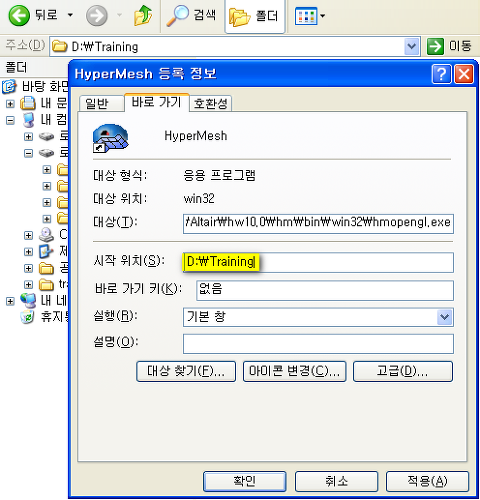
Task: Click the 적용(A) apply button
Action: (427, 481)
